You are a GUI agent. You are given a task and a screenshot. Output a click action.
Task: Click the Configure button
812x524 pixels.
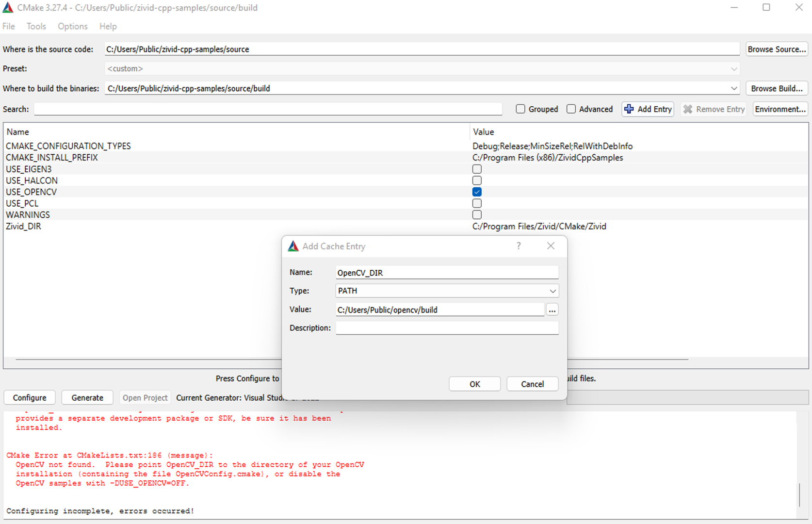pos(30,397)
